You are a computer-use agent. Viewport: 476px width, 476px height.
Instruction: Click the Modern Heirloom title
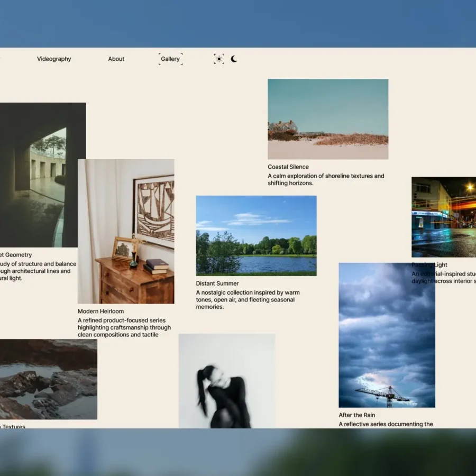101,311
